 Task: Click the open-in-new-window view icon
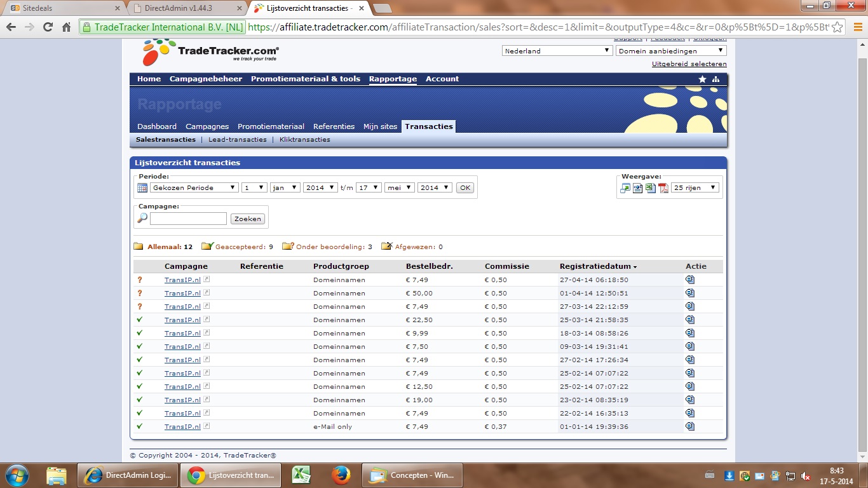tap(626, 188)
